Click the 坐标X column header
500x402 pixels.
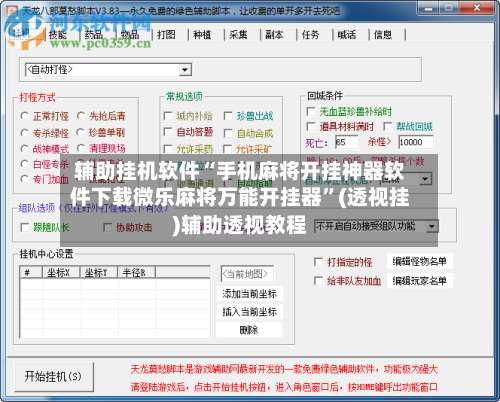click(61, 273)
